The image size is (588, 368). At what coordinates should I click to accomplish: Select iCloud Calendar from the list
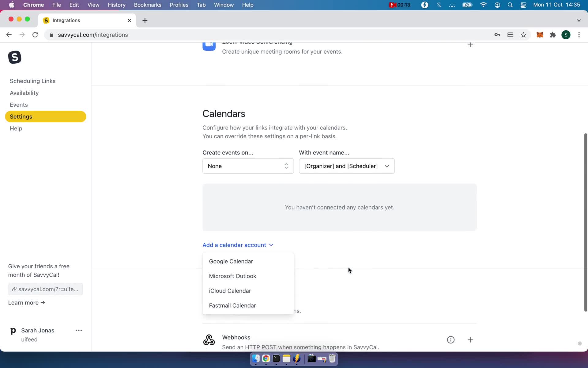[230, 290]
